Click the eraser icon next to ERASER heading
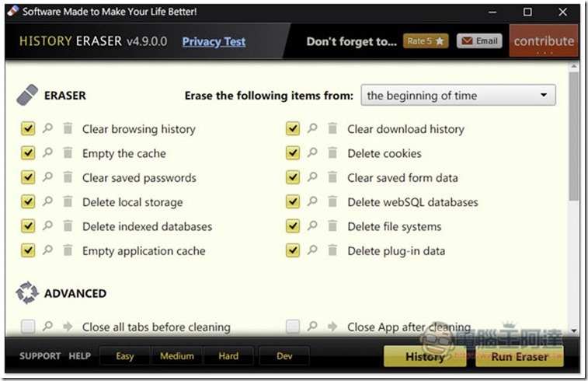The image size is (588, 381). 27,95
